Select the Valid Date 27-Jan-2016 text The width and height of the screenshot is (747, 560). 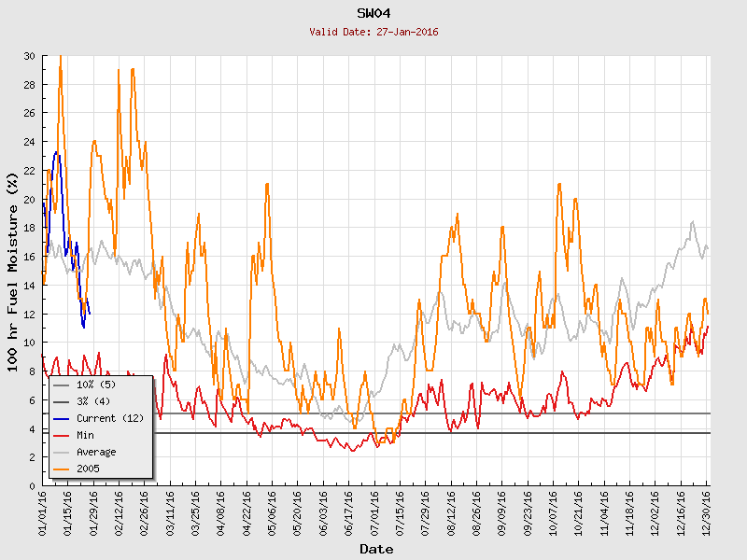[373, 32]
